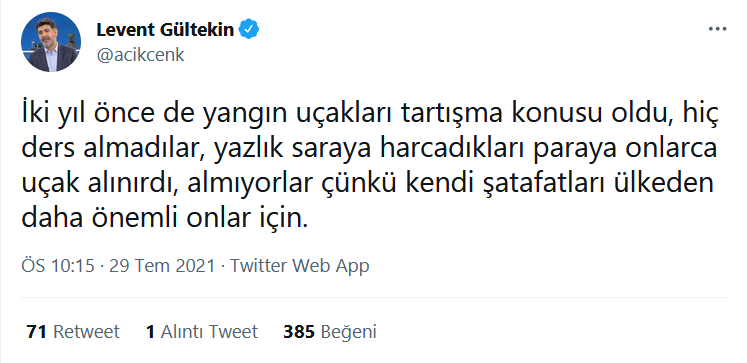The image size is (747, 363).
Task: View the 71 Retweet list
Action: pyautogui.click(x=73, y=332)
